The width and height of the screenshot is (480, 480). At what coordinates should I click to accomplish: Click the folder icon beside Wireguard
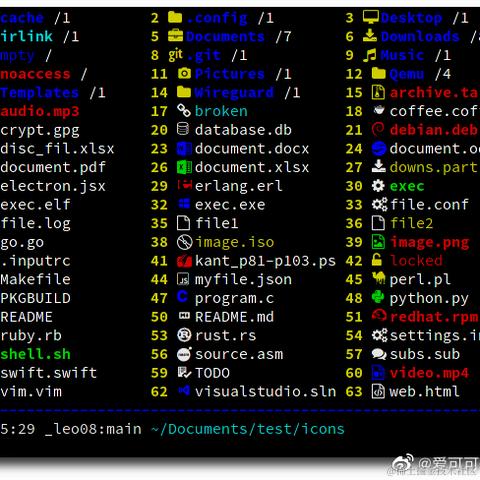click(x=184, y=92)
